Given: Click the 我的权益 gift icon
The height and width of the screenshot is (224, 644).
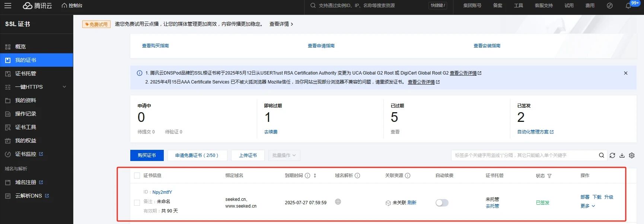Looking at the screenshot, I should tap(8, 141).
